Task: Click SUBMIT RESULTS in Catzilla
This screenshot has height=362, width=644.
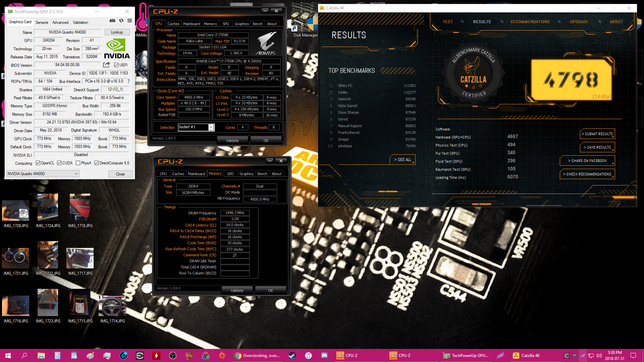Action: pos(597,134)
